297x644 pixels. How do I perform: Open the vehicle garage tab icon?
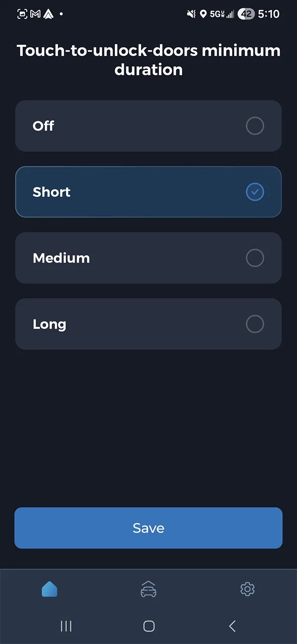(x=148, y=589)
